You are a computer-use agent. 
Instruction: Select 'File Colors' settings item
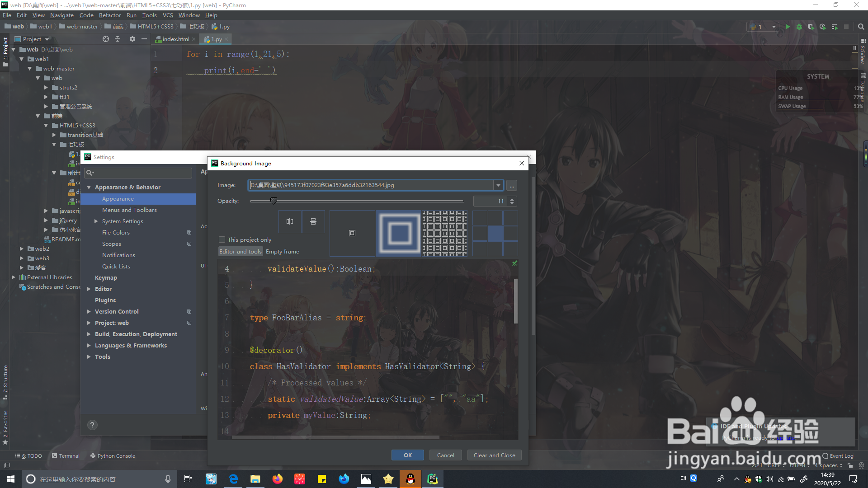point(116,233)
